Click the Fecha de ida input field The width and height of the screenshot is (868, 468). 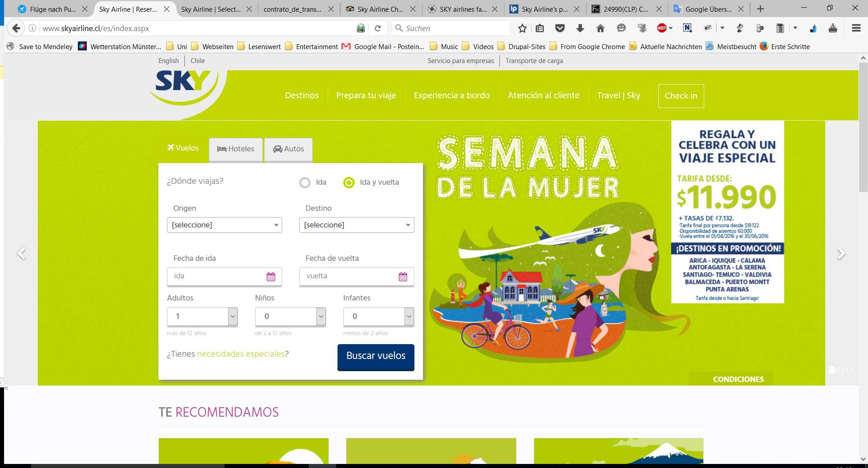click(225, 277)
